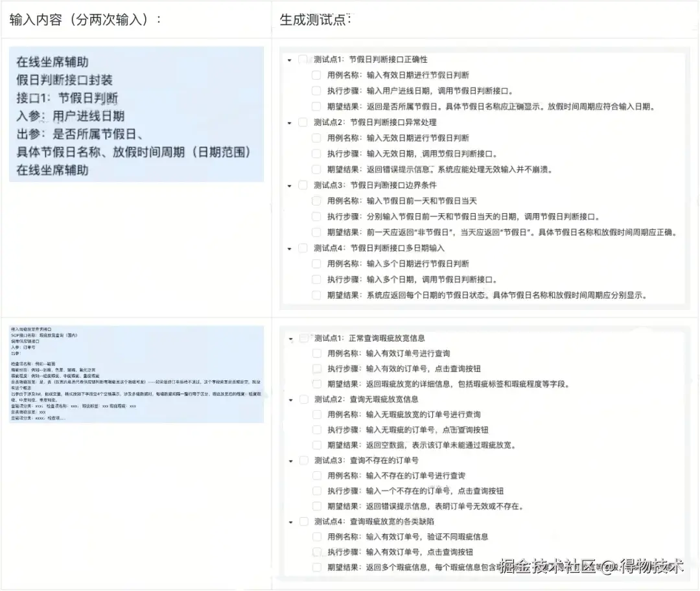Image resolution: width=700 pixels, height=591 pixels.
Task: Check the box for 测试点1: 节假日判断接口正确性
Action: 303,60
